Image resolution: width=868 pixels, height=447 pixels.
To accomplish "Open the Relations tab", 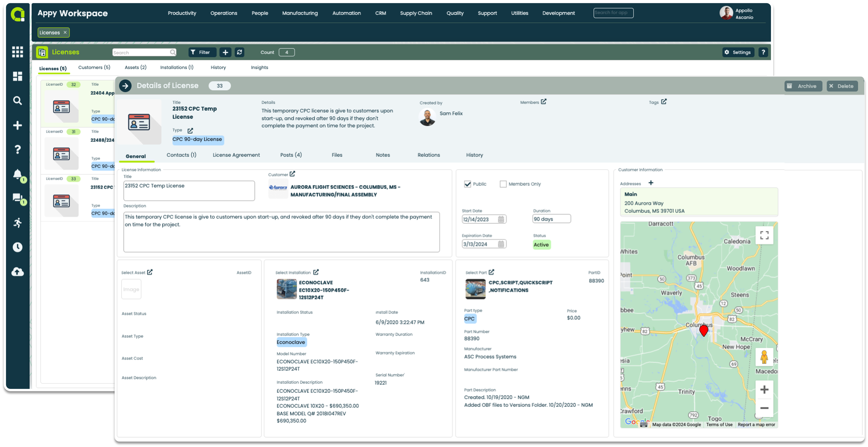I will pyautogui.click(x=429, y=155).
